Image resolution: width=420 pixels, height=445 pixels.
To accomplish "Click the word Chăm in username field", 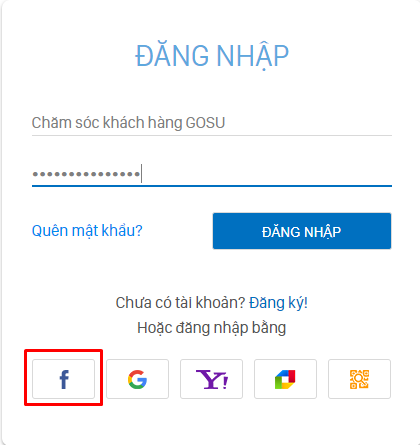I will point(51,123).
